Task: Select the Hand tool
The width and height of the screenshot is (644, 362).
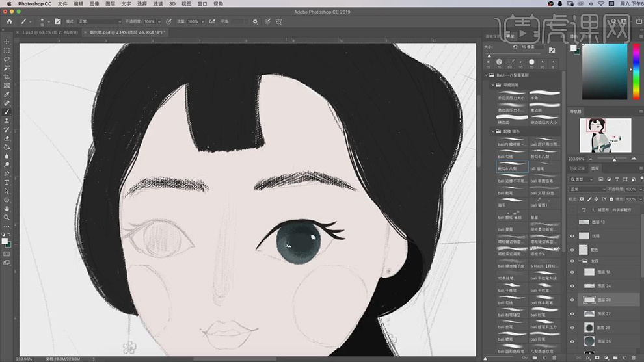Action: coord(7,209)
